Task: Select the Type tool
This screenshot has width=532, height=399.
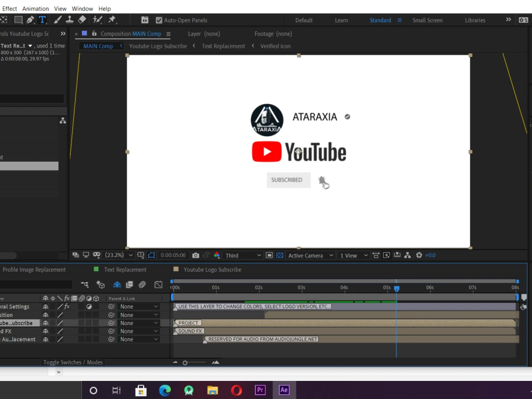Action: click(42, 20)
